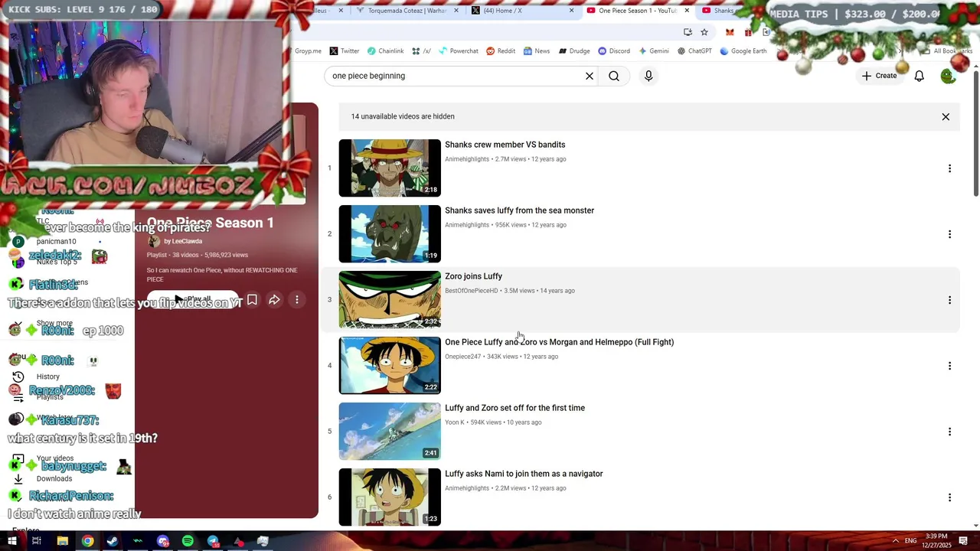The width and height of the screenshot is (980, 551).
Task: Open the Powerchat bookmark
Action: point(458,51)
